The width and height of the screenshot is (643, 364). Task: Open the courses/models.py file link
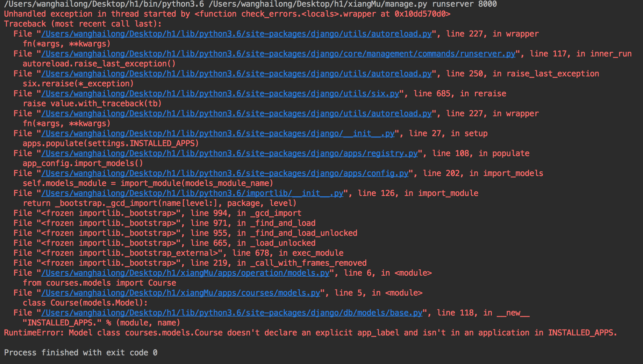pyautogui.click(x=181, y=293)
